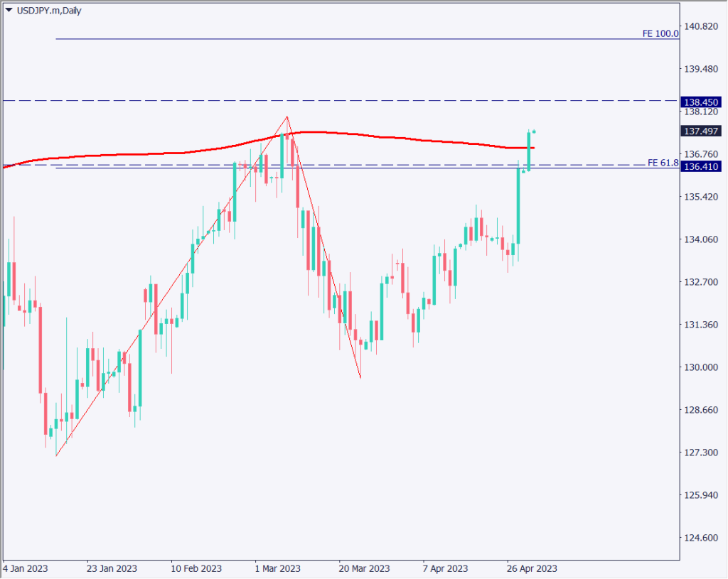This screenshot has height=579, width=728.
Task: Click the 4 Jan 2023 date label
Action: [x=27, y=568]
